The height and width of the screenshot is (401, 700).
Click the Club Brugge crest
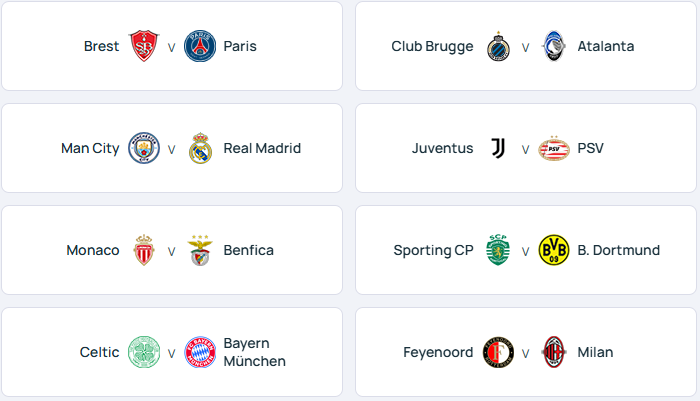tap(498, 46)
